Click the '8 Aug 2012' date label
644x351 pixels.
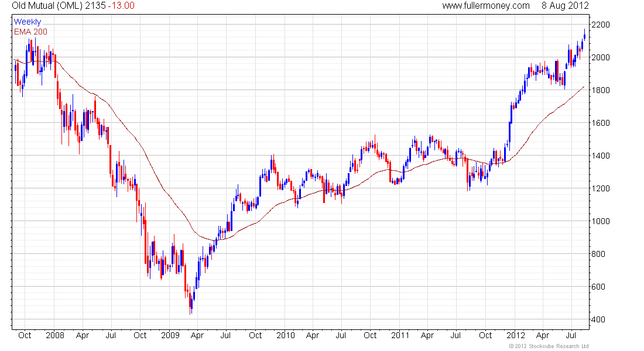click(x=565, y=6)
